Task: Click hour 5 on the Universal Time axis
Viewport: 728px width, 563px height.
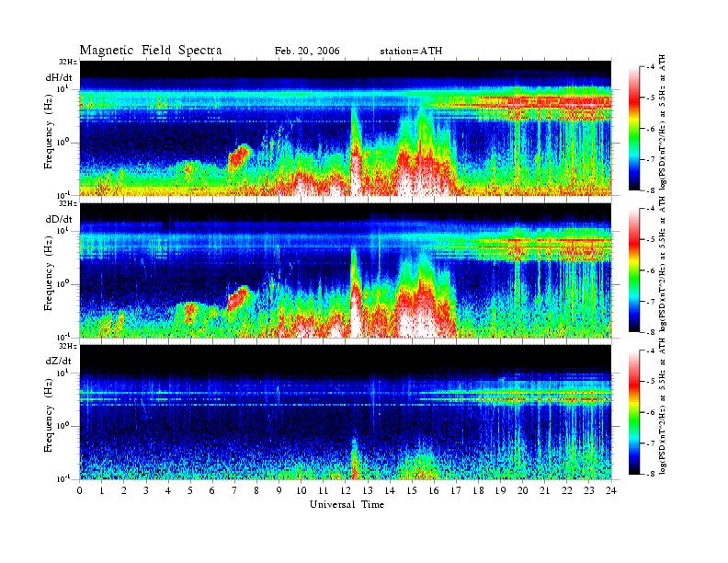Action: [190, 490]
